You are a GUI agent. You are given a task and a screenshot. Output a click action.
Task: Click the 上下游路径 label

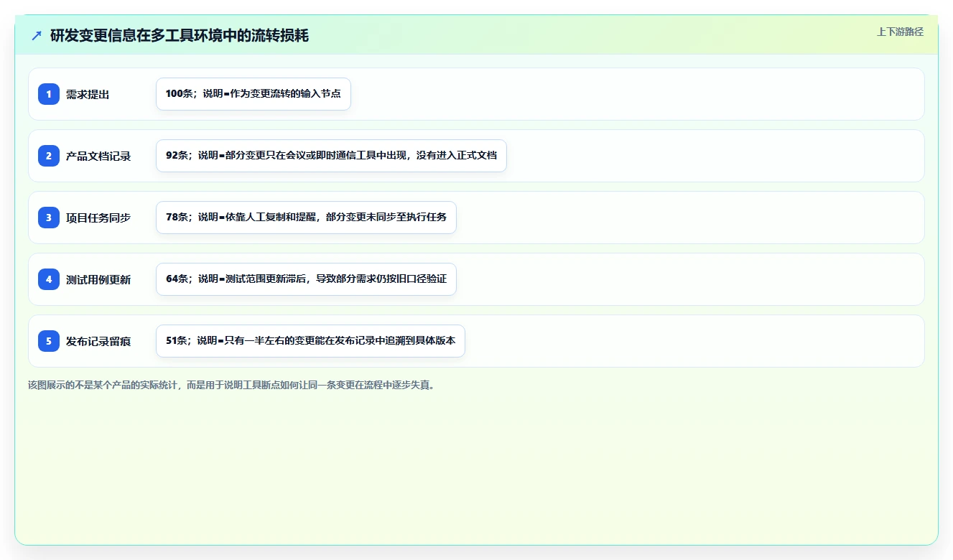pos(900,32)
